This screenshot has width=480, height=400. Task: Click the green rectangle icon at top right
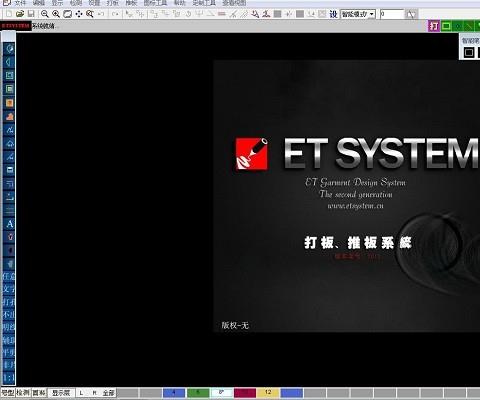(446, 26)
